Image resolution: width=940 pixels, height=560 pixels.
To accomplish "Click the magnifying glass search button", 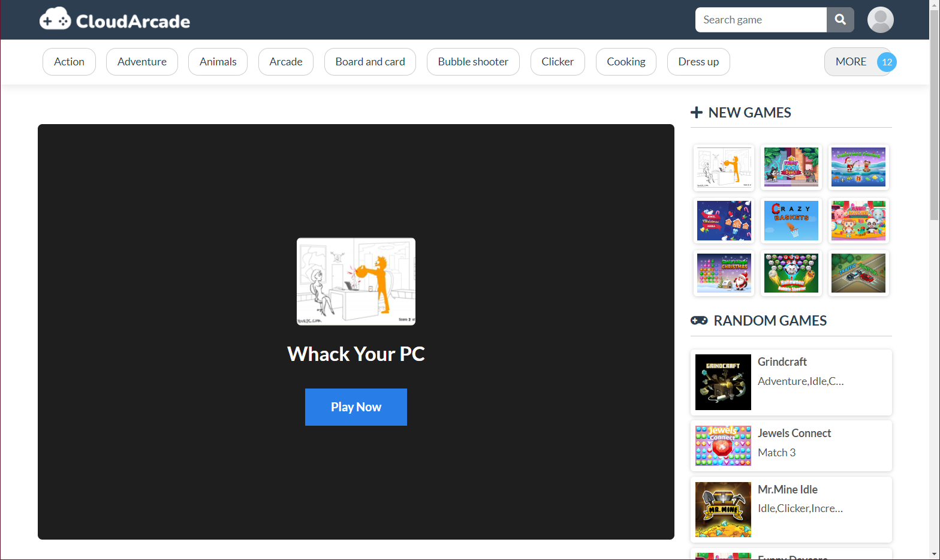I will pyautogui.click(x=840, y=20).
